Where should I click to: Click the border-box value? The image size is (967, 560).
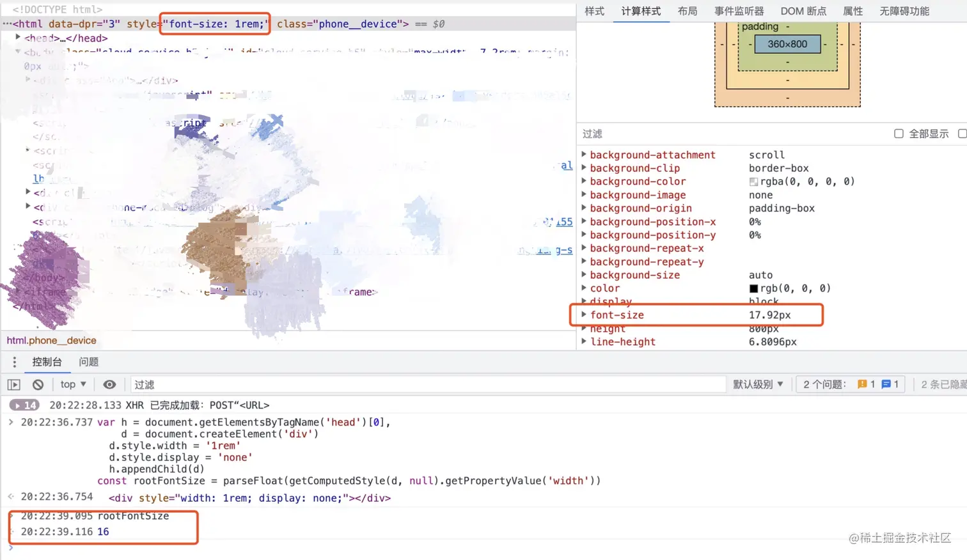coord(779,168)
